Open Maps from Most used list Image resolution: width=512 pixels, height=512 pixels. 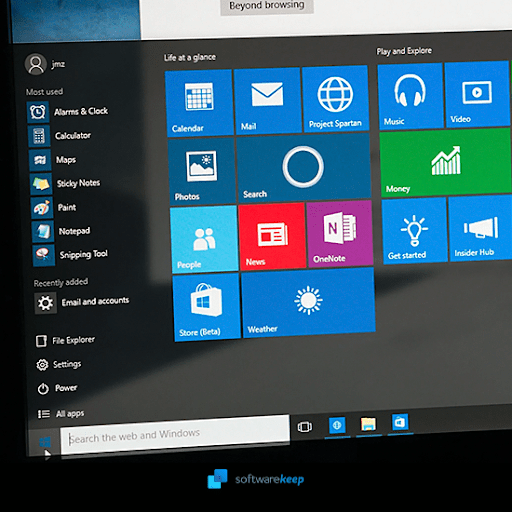[x=53, y=160]
